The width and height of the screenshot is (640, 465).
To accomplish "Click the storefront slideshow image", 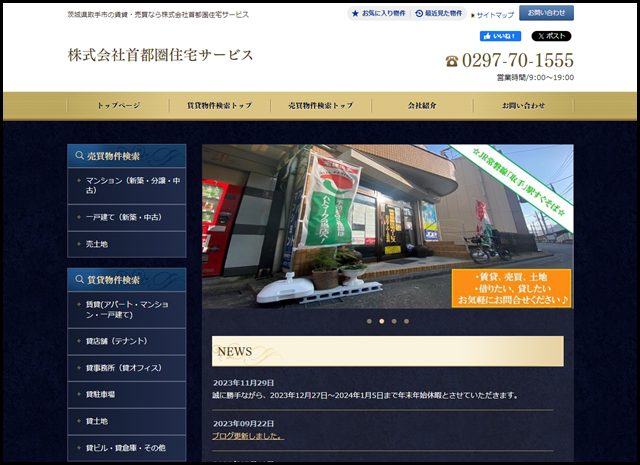I will [388, 226].
